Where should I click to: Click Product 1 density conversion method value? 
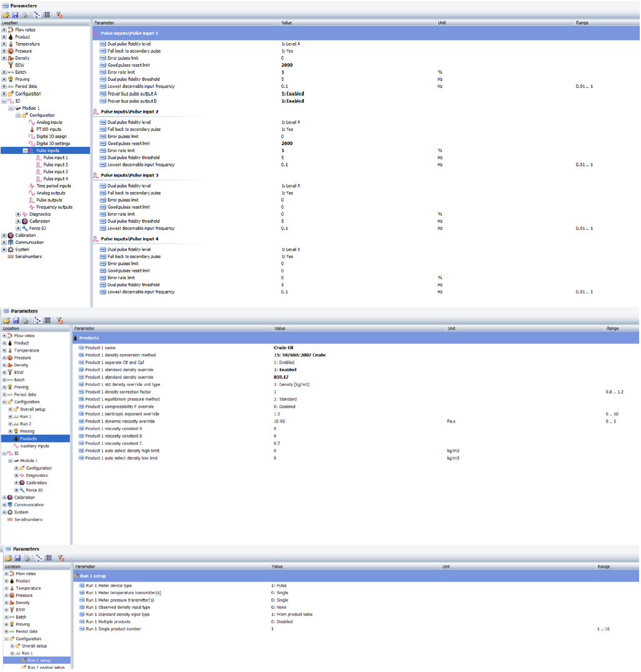click(299, 355)
